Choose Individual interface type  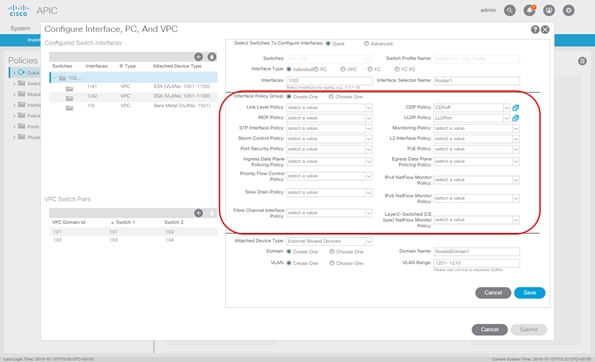289,69
